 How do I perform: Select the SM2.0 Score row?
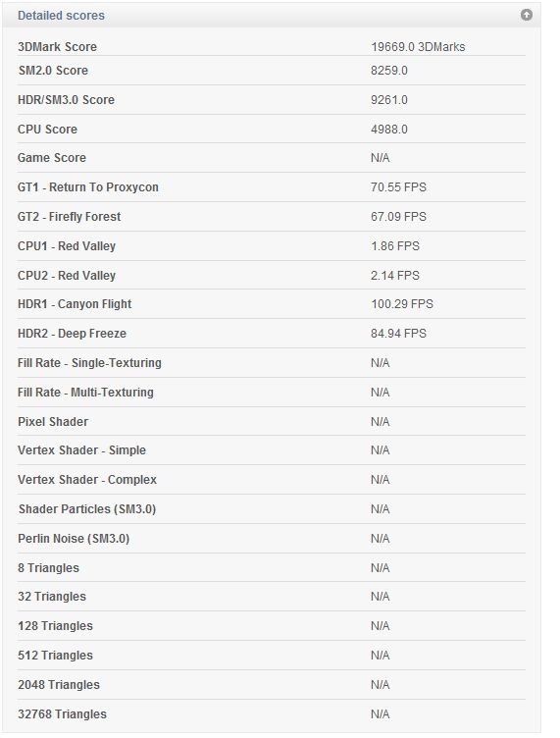coord(272,71)
